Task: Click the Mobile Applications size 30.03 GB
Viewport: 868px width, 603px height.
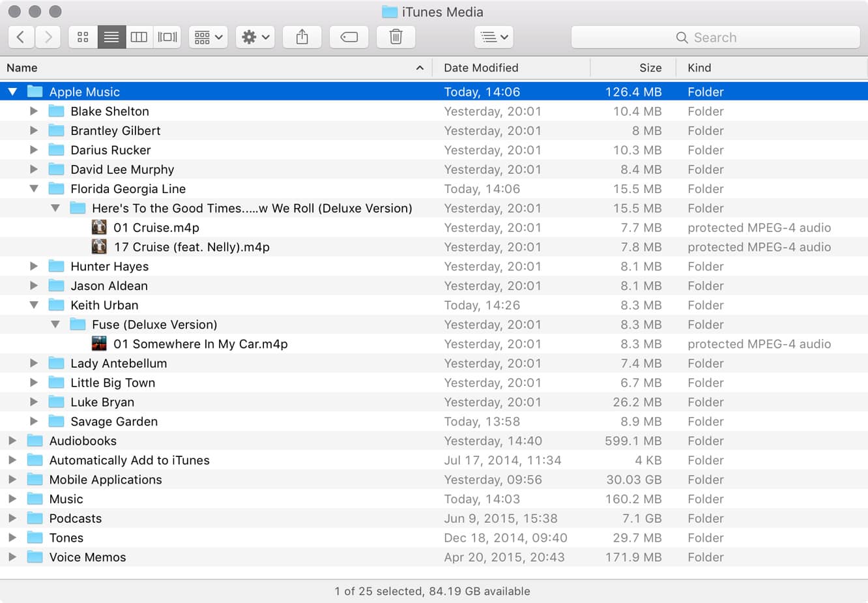Action: point(634,480)
